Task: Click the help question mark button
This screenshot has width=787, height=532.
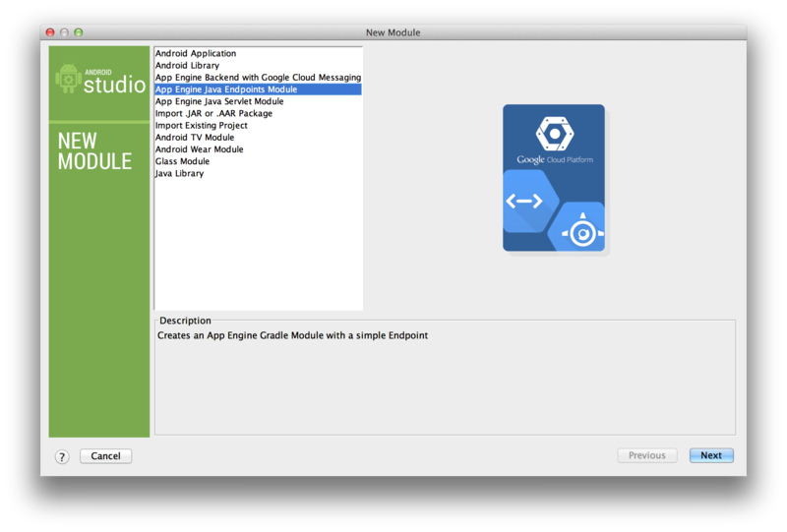Action: [62, 456]
